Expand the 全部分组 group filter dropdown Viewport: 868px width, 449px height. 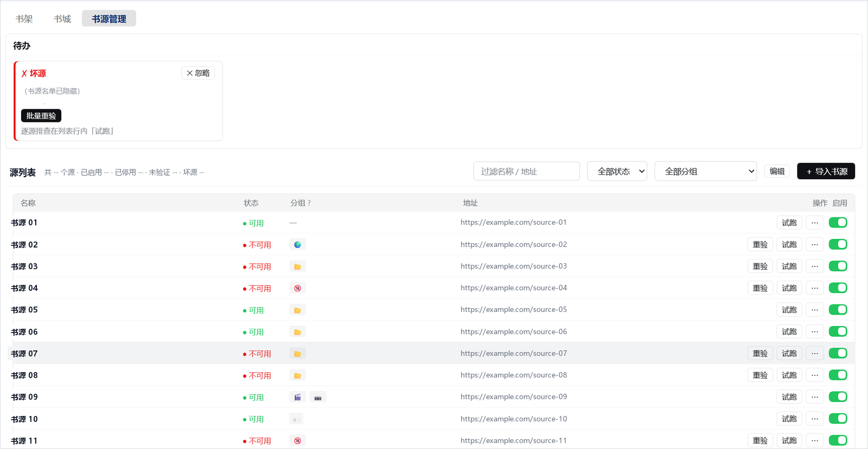coord(705,171)
